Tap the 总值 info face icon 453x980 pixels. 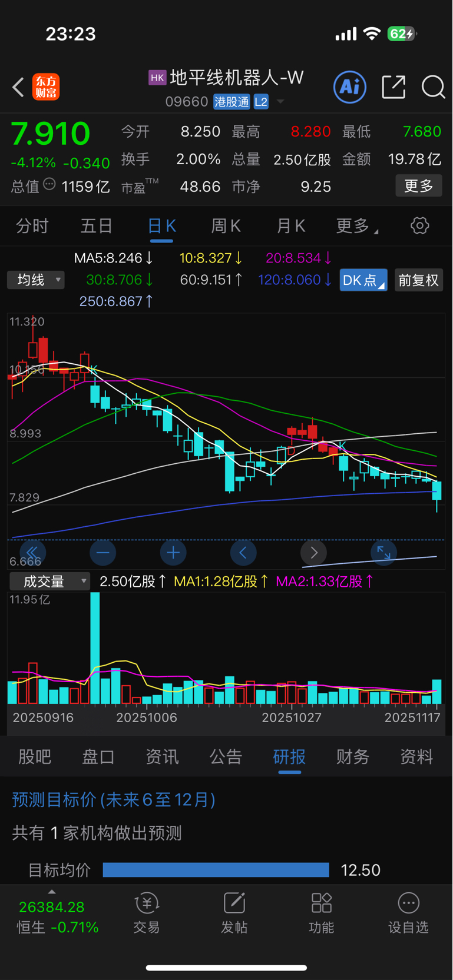point(49,185)
